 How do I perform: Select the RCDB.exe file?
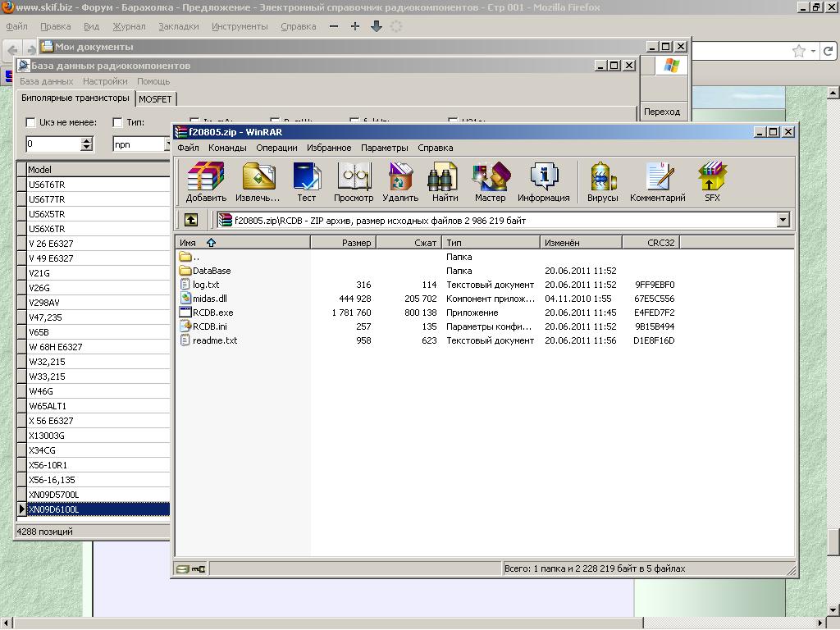pyautogui.click(x=212, y=313)
